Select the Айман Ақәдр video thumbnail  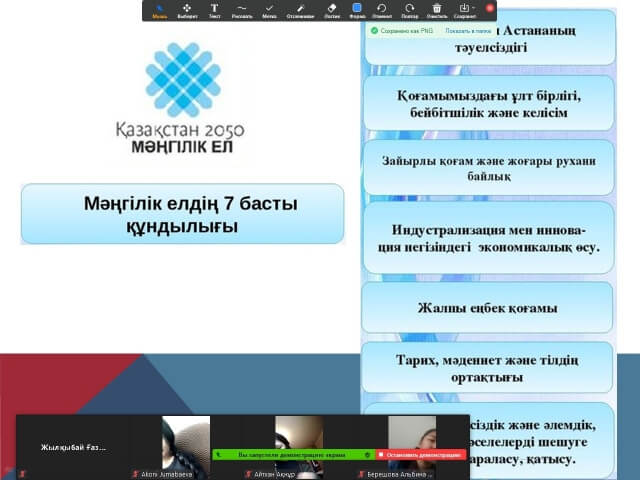tap(299, 447)
